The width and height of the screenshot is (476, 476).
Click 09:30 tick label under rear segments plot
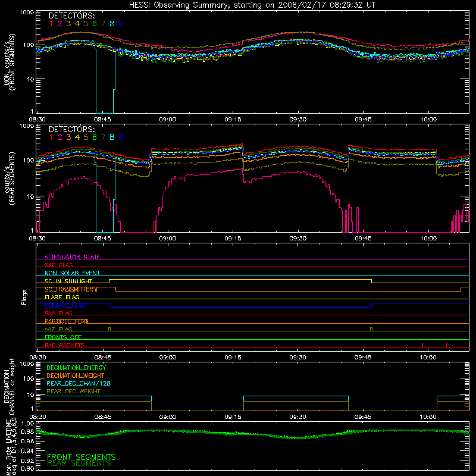pyautogui.click(x=298, y=239)
